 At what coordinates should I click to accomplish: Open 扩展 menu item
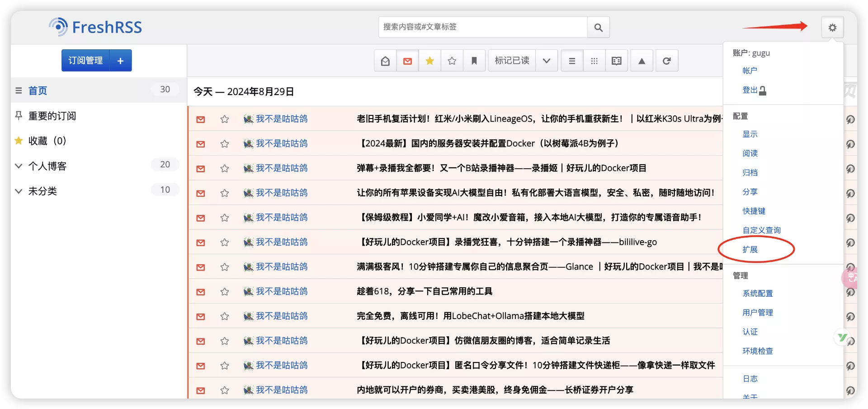pos(750,249)
